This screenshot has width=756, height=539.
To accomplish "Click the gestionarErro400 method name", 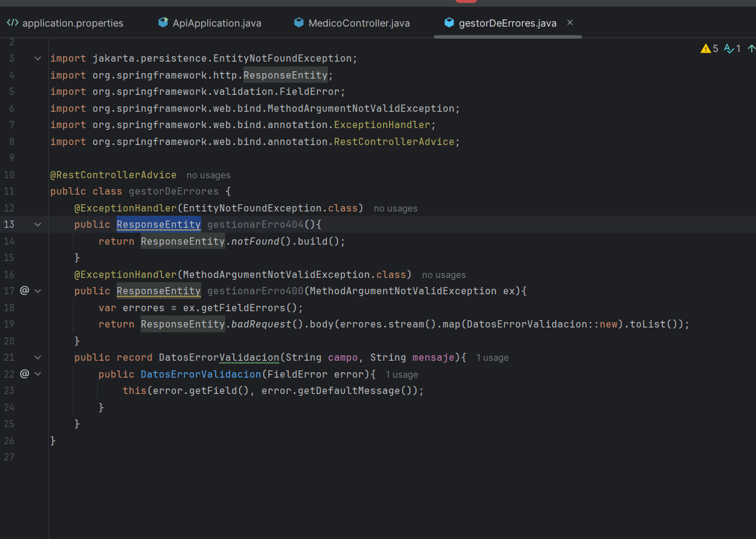I will [255, 291].
